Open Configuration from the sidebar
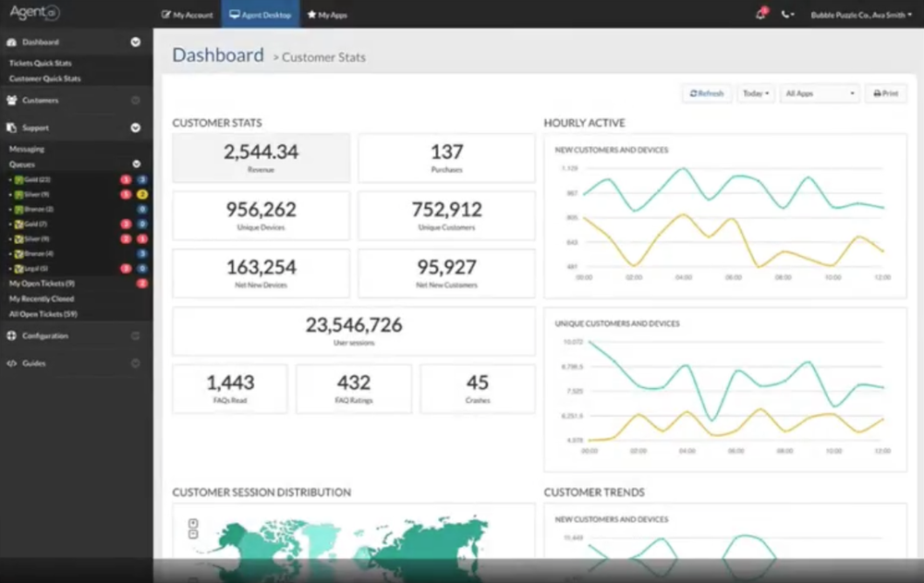The height and width of the screenshot is (583, 924). point(11,335)
